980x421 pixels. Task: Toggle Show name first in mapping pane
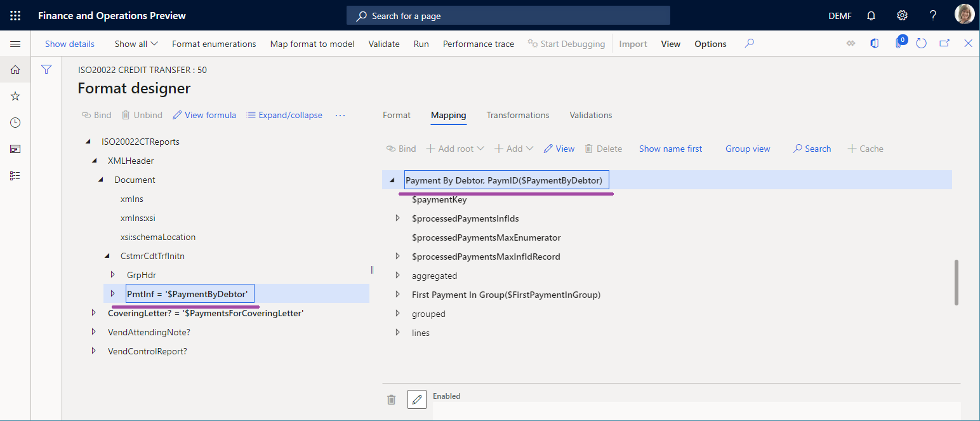pyautogui.click(x=670, y=148)
